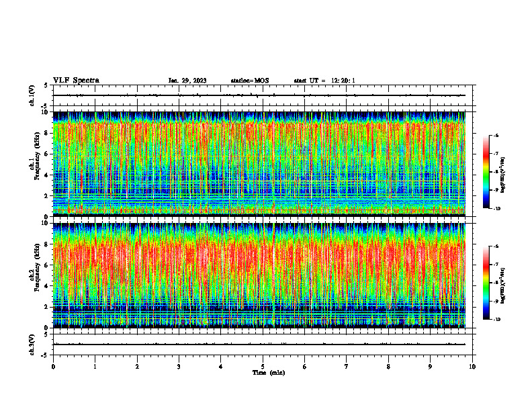Click the "station=MOS" header label
This screenshot has width=532, height=411.
[x=250, y=81]
